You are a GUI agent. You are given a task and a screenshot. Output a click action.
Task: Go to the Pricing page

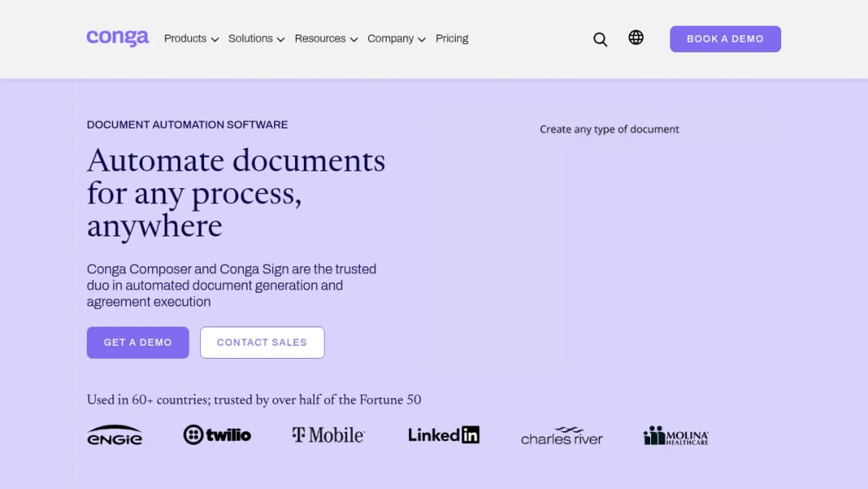(x=452, y=39)
